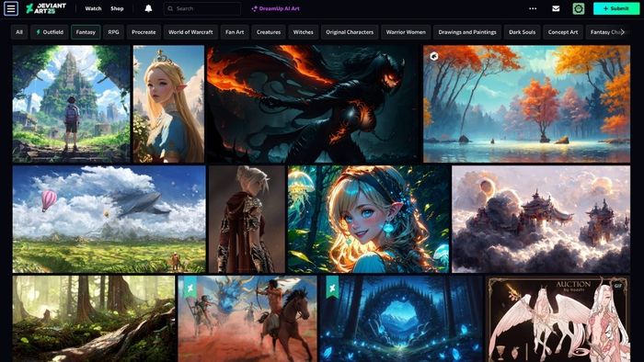644x362 pixels.
Task: Select the World of Warcraft tag
Action: pos(190,32)
